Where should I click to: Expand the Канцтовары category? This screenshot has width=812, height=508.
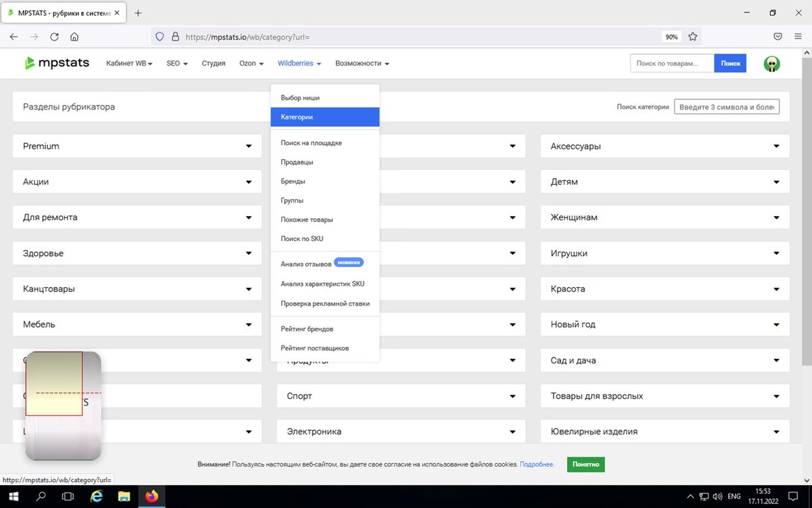tap(137, 289)
